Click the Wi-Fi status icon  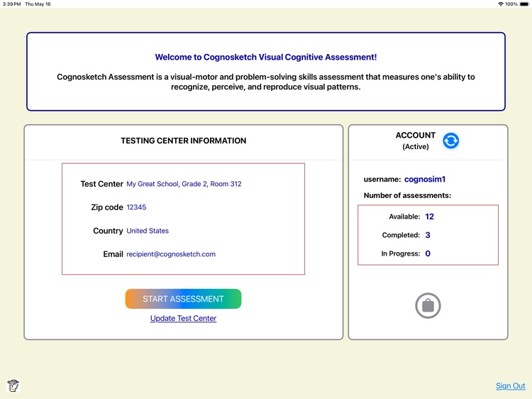coord(501,4)
